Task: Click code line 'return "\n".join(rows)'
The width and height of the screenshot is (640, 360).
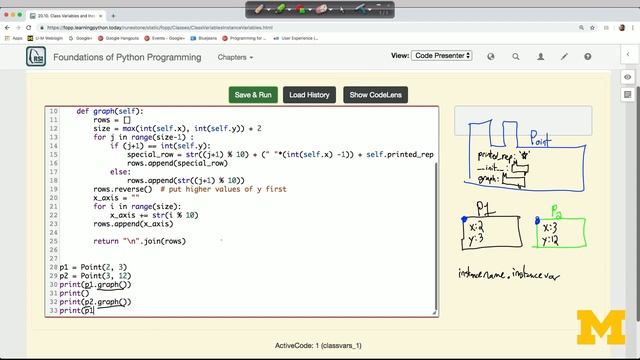Action: point(140,241)
